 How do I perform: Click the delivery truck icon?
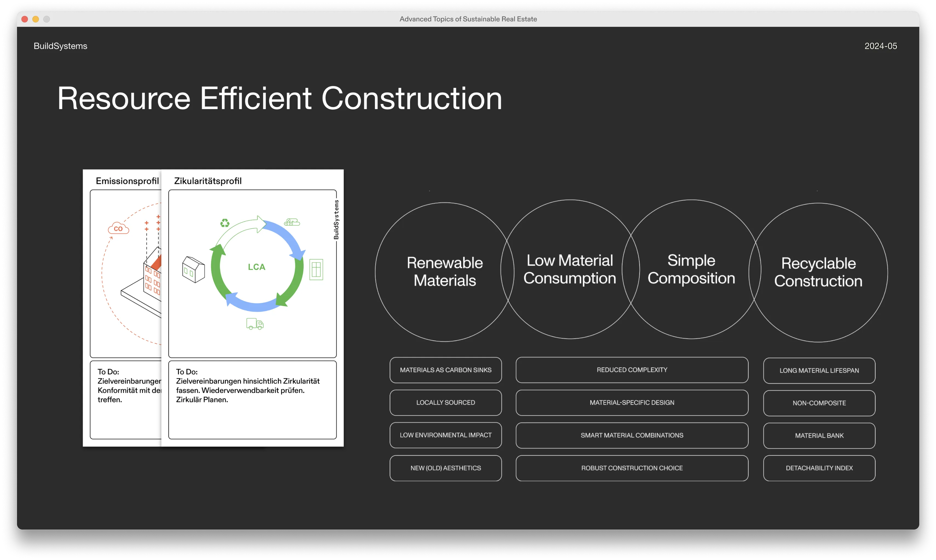255,324
